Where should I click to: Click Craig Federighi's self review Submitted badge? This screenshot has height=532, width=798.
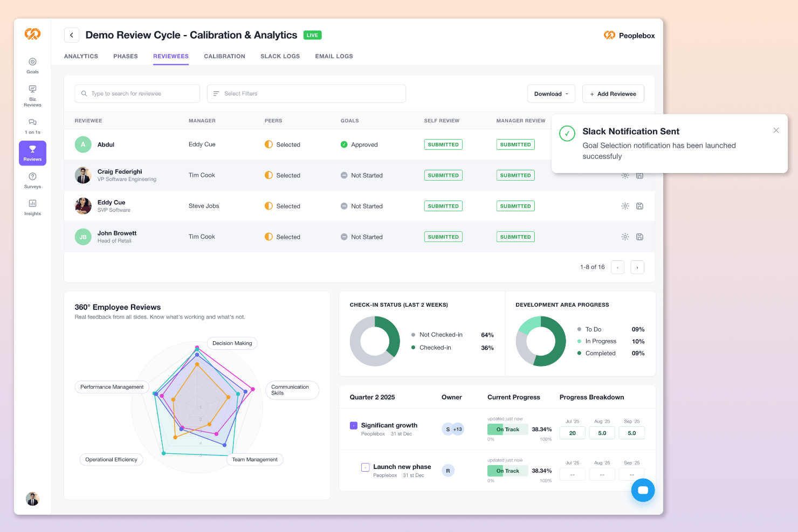[x=443, y=175]
